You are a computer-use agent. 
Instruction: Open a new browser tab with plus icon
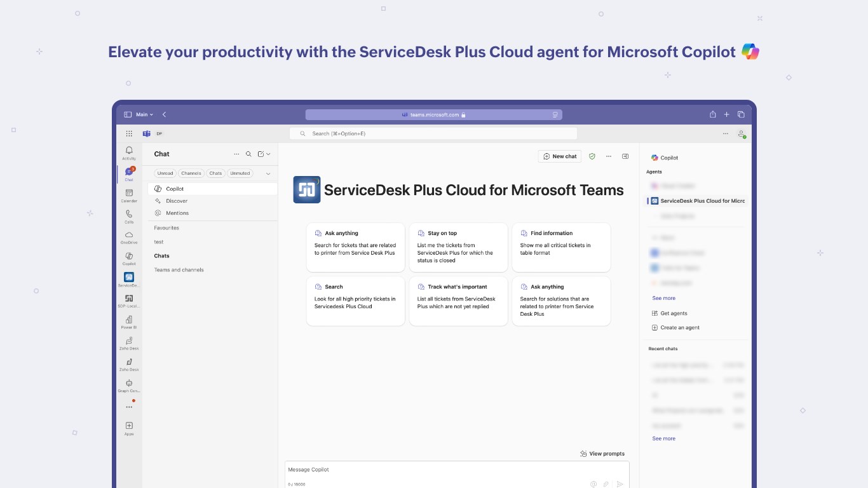point(727,114)
